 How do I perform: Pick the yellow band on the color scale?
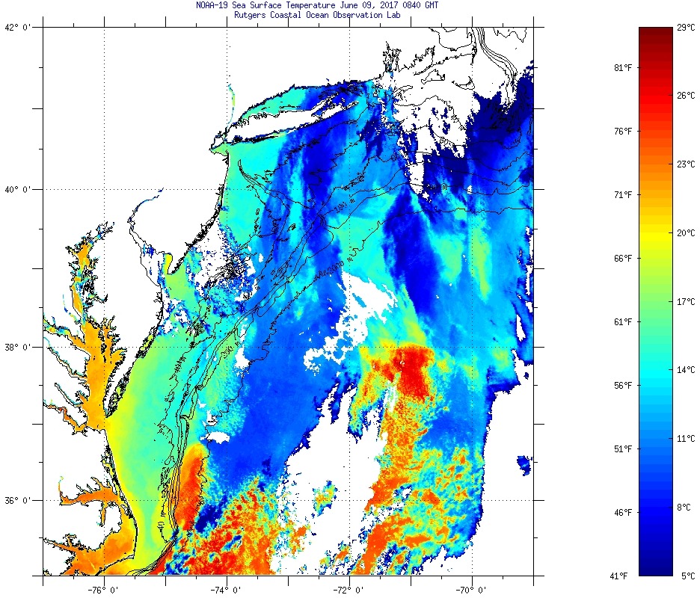[655, 233]
